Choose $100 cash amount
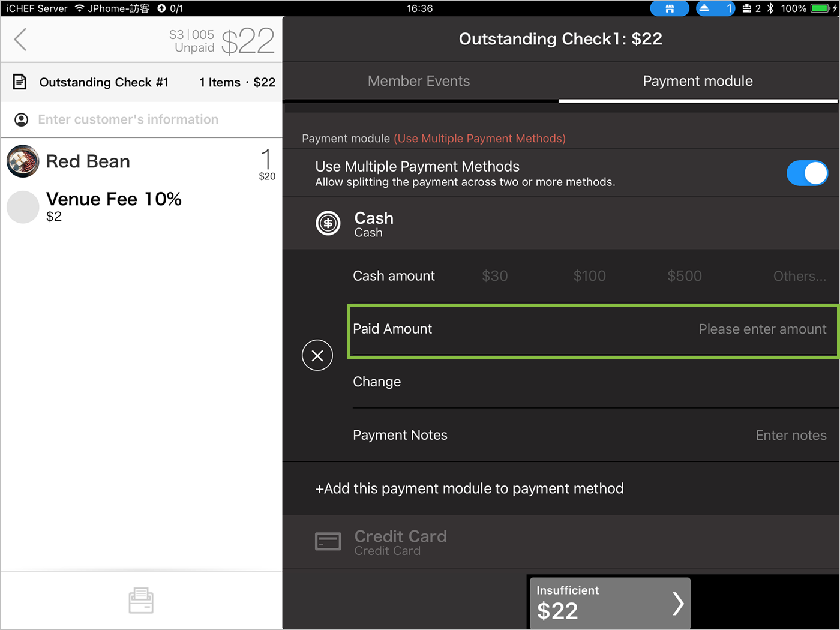This screenshot has width=840, height=630. (x=589, y=276)
